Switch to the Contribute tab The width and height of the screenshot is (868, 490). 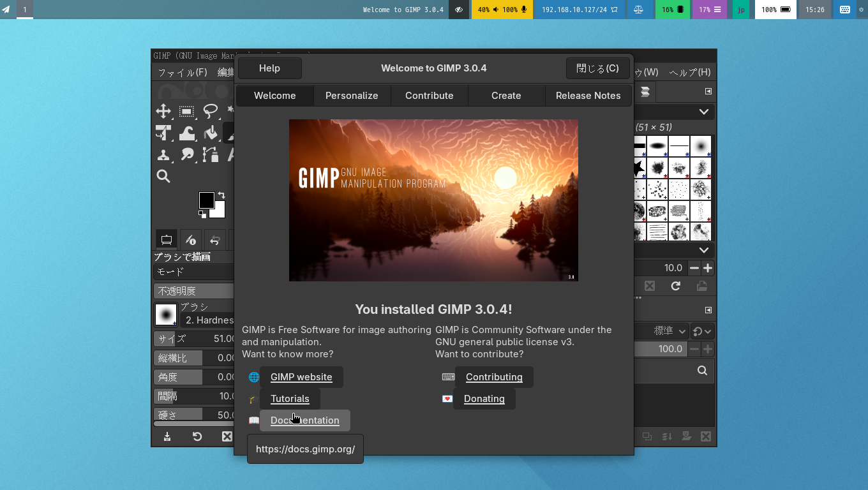pyautogui.click(x=430, y=96)
